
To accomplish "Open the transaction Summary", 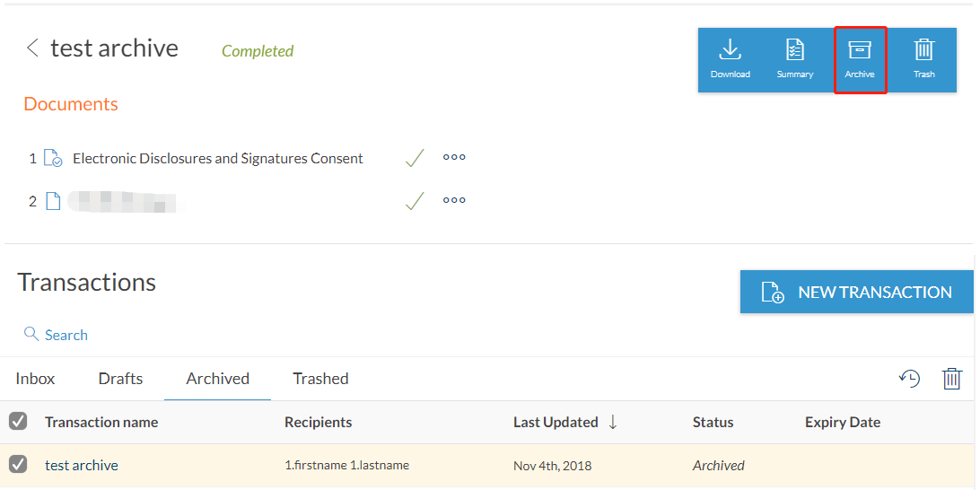I will pos(795,59).
